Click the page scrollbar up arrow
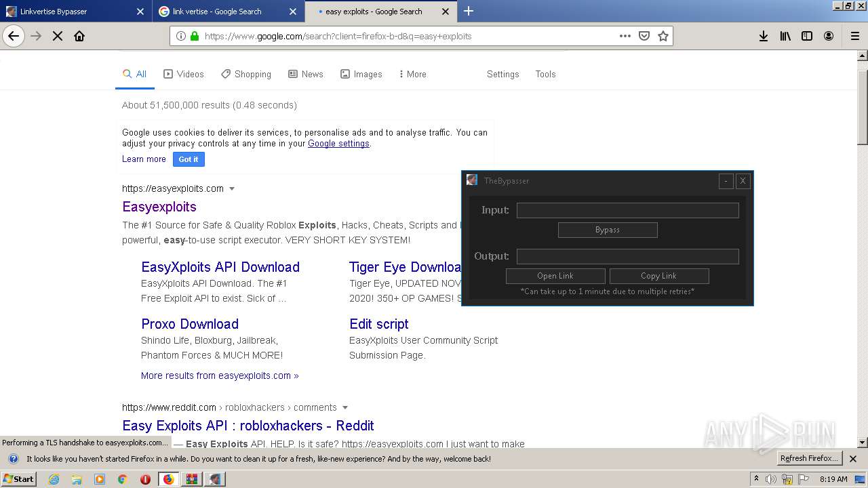The width and height of the screenshot is (868, 488). click(863, 56)
